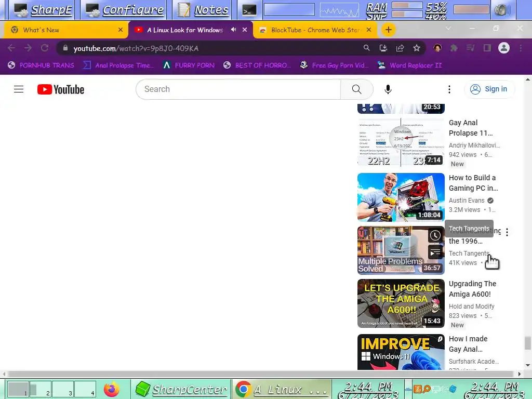Add Tech Tangents video to queue
Viewport: 532px width, 399px height.
435,252
